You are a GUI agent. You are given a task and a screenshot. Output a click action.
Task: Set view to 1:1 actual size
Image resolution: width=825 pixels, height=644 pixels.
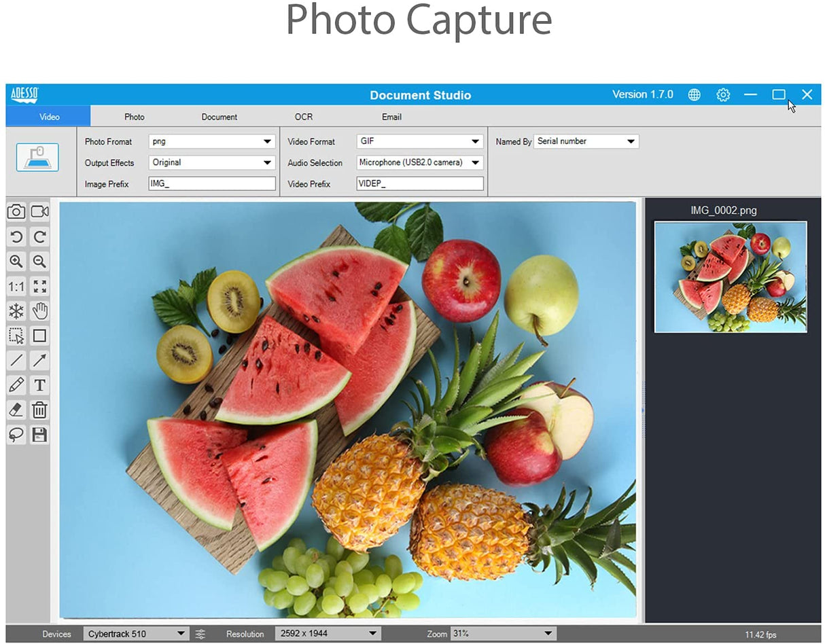pyautogui.click(x=16, y=287)
